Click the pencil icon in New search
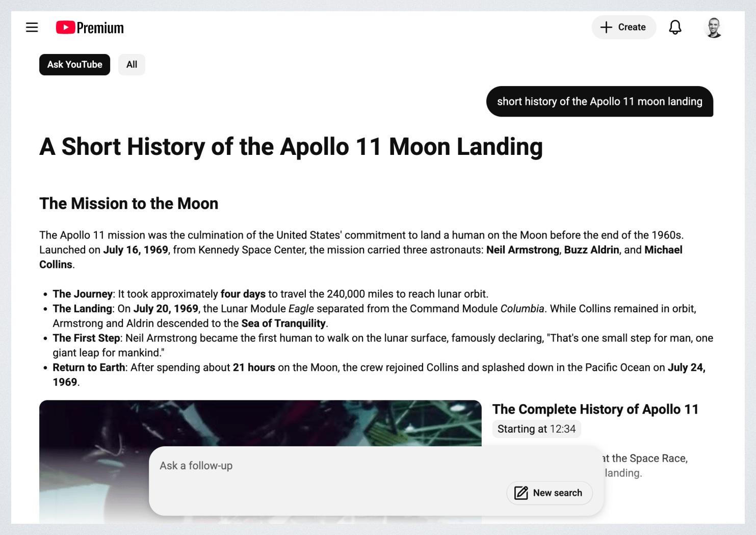756x535 pixels. pyautogui.click(x=521, y=493)
